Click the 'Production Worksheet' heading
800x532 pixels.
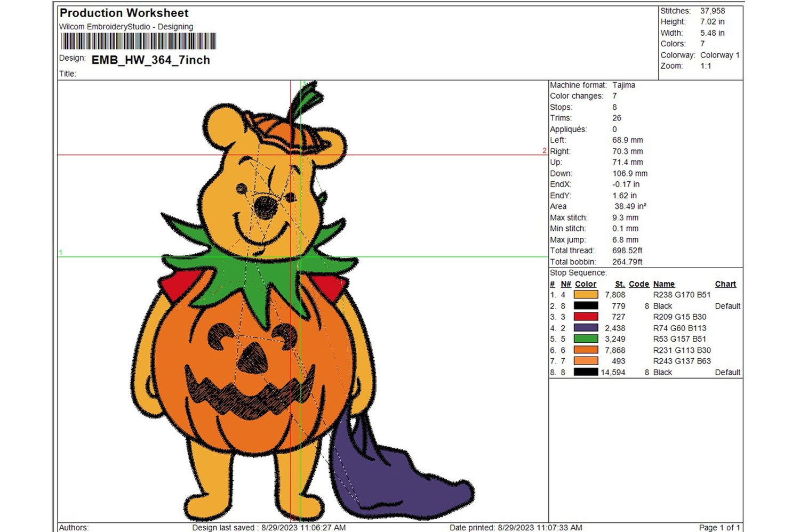point(124,13)
